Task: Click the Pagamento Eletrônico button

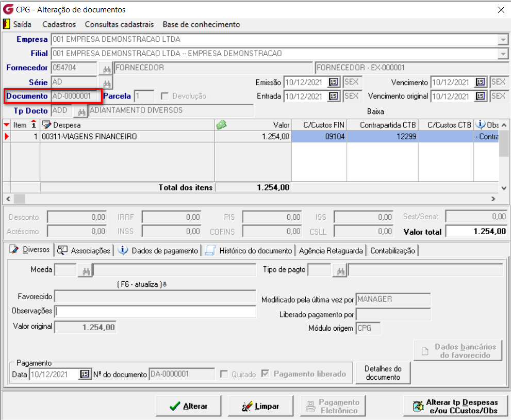Action: coord(333,406)
